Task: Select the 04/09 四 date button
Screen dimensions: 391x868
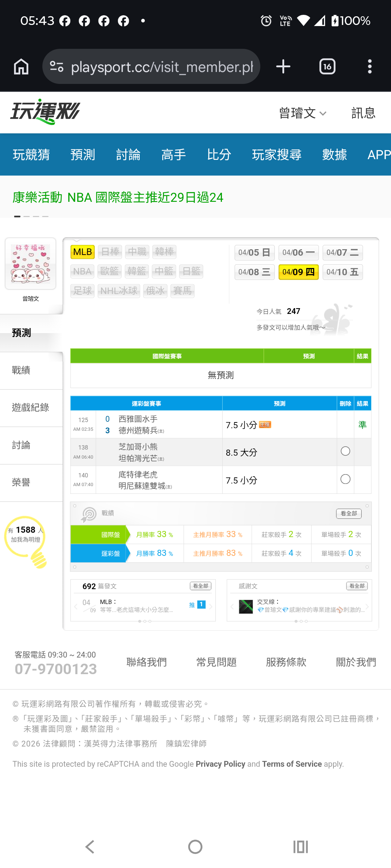Action: (298, 272)
